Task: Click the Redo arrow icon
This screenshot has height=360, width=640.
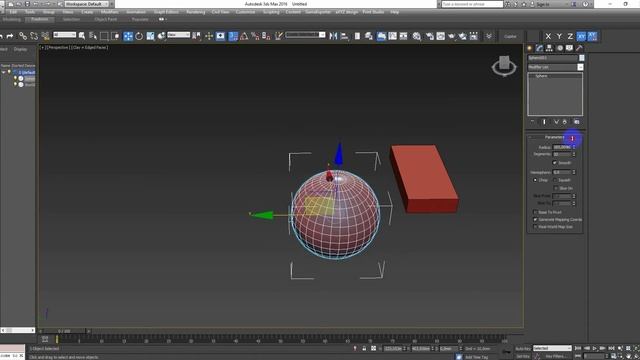Action: pos(10,36)
